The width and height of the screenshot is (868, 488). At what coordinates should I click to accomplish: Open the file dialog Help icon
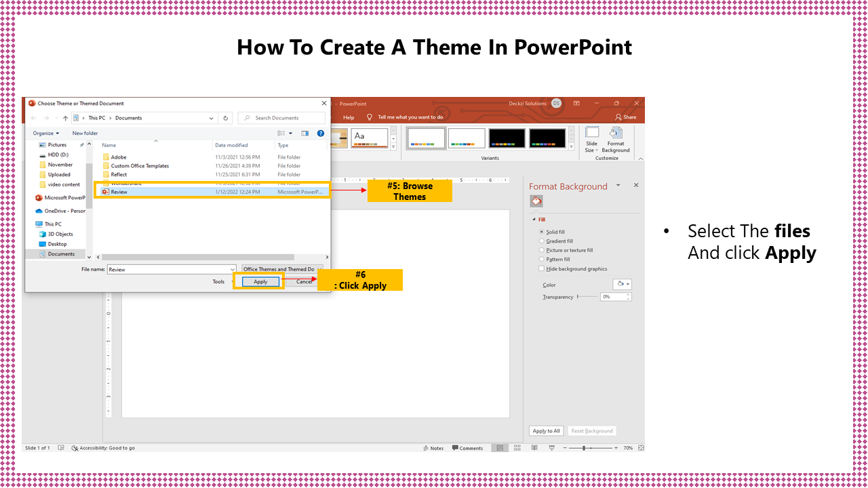[321, 134]
